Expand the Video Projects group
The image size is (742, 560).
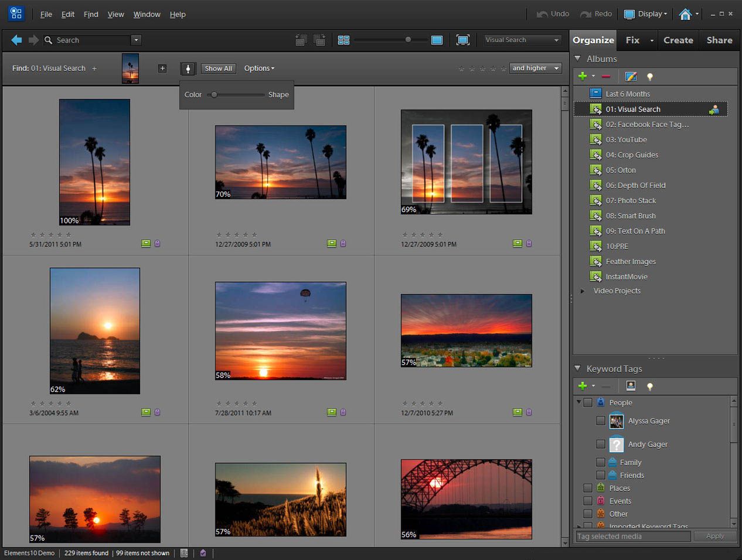click(x=582, y=291)
